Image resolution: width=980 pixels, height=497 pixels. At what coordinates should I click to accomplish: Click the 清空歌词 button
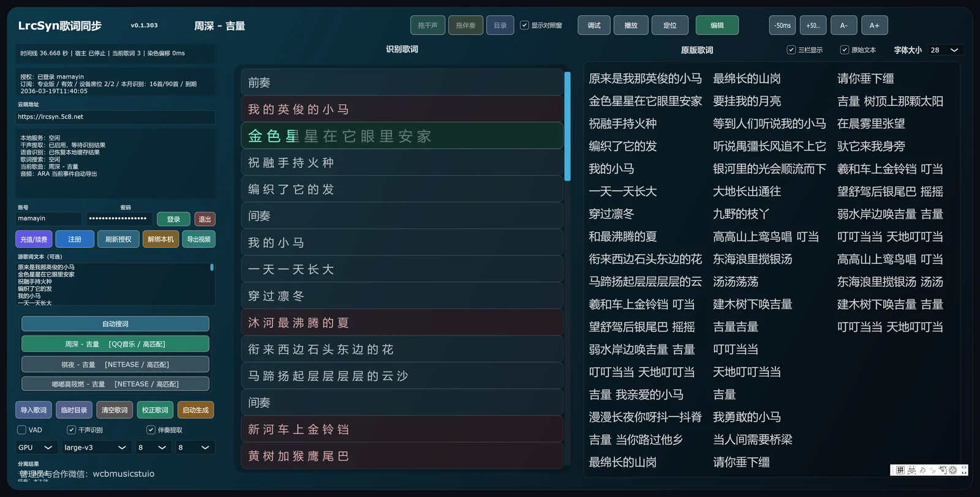(x=115, y=410)
